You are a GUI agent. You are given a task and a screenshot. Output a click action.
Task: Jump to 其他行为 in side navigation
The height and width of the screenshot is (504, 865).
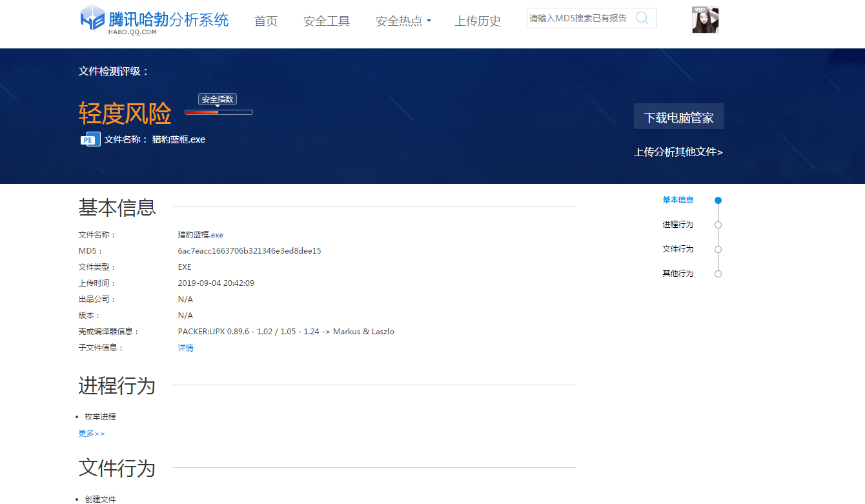click(x=678, y=274)
